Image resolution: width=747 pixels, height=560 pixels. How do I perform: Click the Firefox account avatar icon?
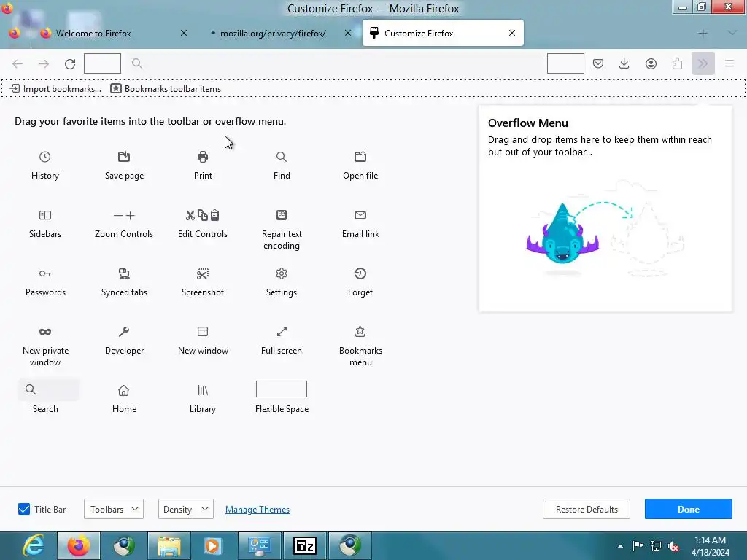[x=651, y=63]
